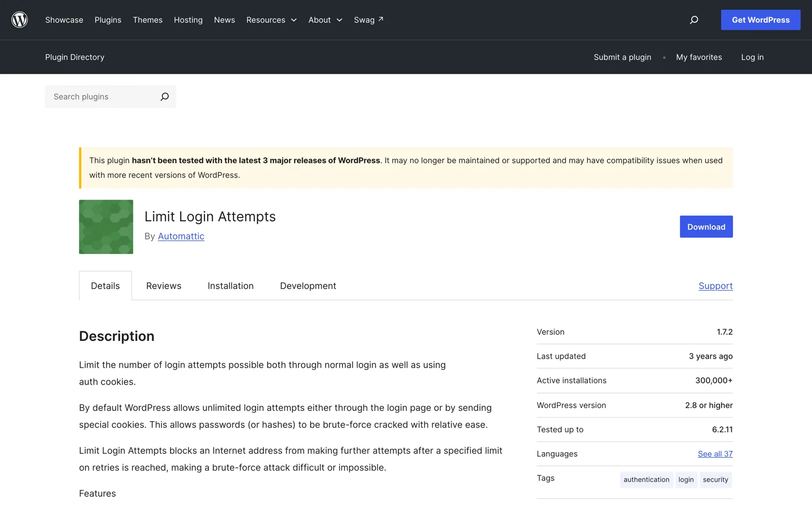Viewport: 812px width, 508px height.
Task: Open My favorites
Action: coord(699,57)
